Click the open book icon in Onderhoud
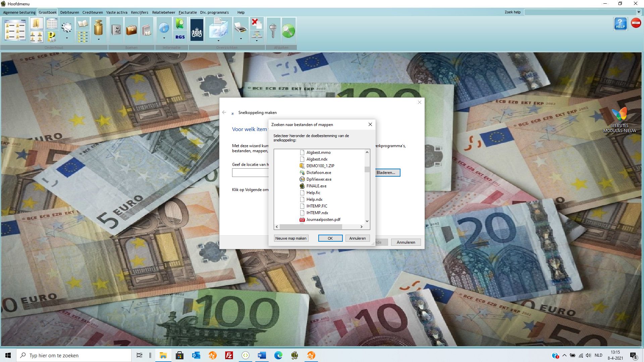 point(83,23)
